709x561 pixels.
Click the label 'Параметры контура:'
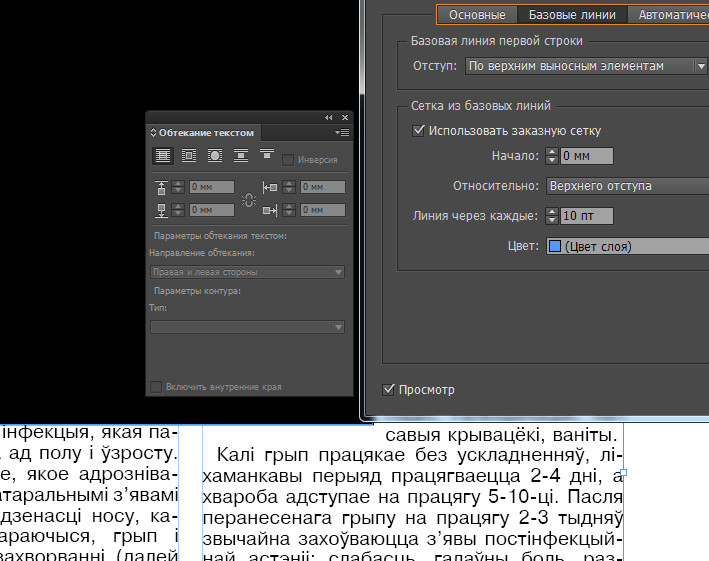tap(197, 291)
